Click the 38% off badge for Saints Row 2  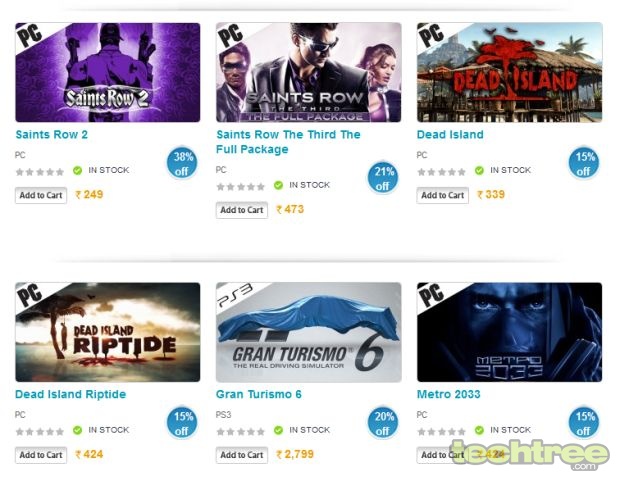tap(182, 163)
